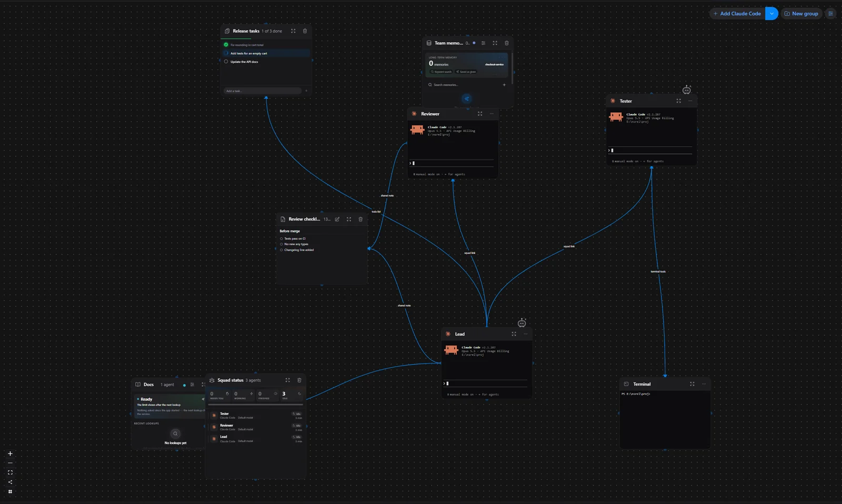Mark 'Update the API docs' task as done
The image size is (842, 504).
226,62
